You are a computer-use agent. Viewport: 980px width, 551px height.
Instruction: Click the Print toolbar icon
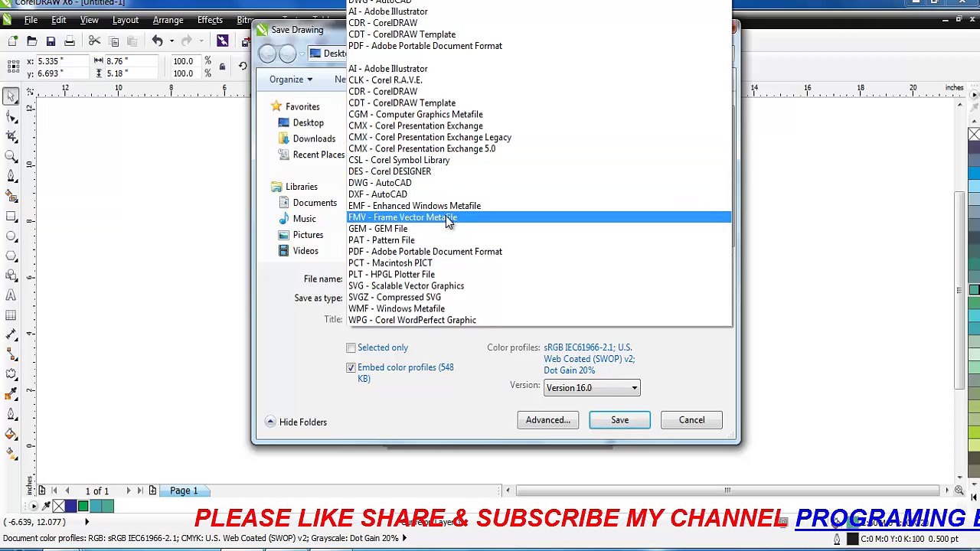click(70, 41)
